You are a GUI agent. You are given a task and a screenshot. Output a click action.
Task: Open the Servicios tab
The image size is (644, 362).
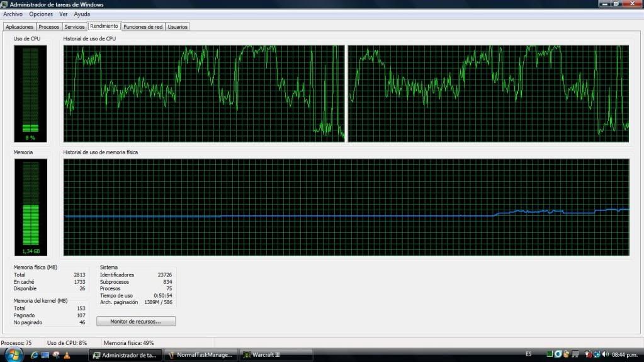point(74,27)
